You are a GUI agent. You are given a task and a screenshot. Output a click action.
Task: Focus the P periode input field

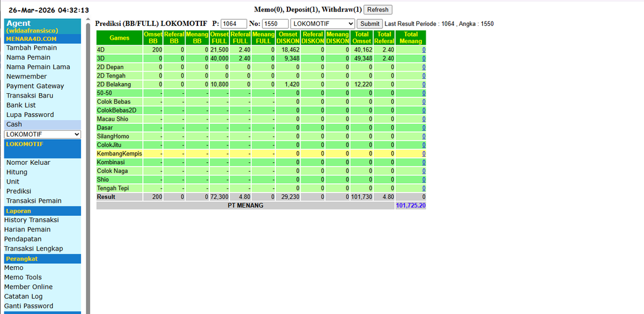(234, 24)
